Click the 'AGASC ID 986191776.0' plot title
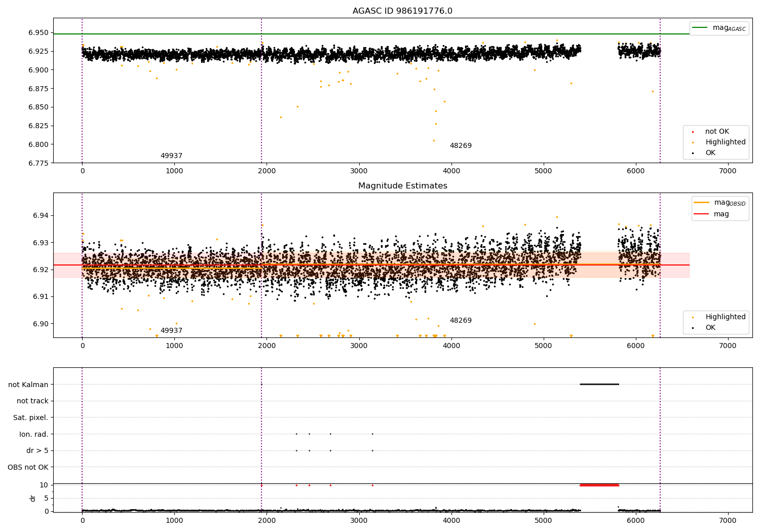The image size is (760, 532). [x=402, y=11]
